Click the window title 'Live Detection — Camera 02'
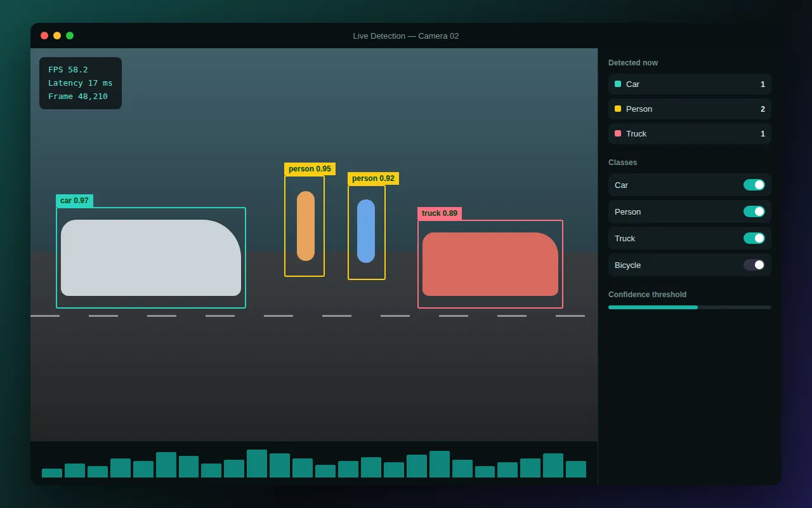Viewport: 812px width, 508px height. point(406,36)
